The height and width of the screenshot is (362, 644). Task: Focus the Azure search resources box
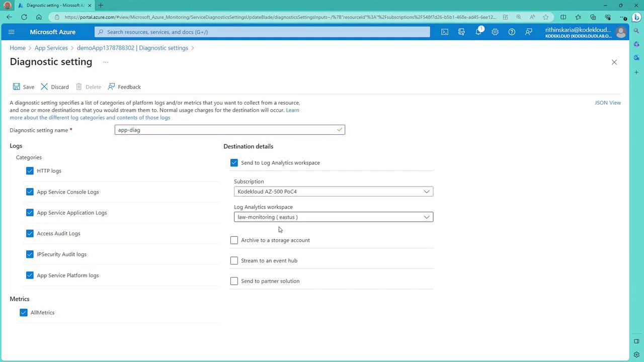(x=262, y=32)
